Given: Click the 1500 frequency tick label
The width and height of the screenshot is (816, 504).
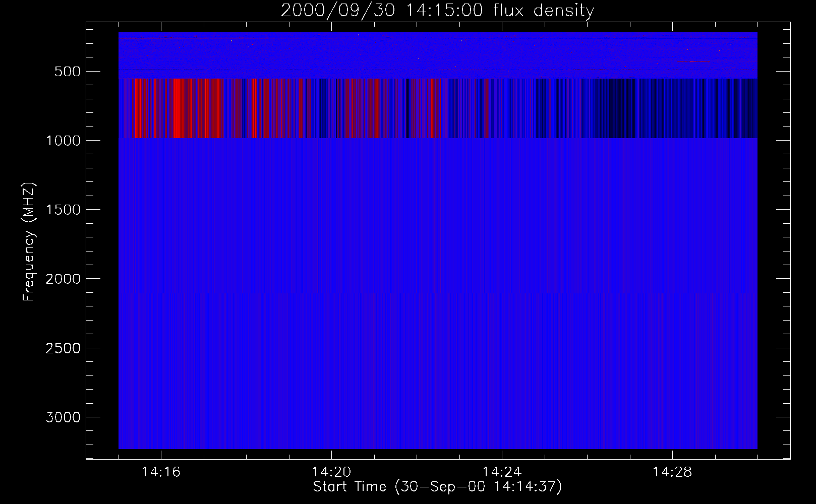Looking at the screenshot, I should [x=63, y=210].
